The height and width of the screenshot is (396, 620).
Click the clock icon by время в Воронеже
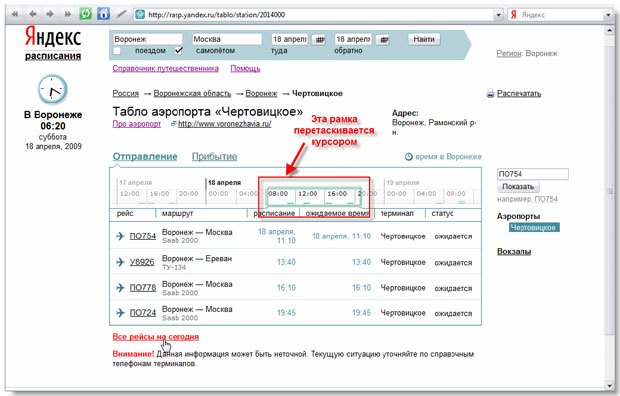tap(409, 157)
